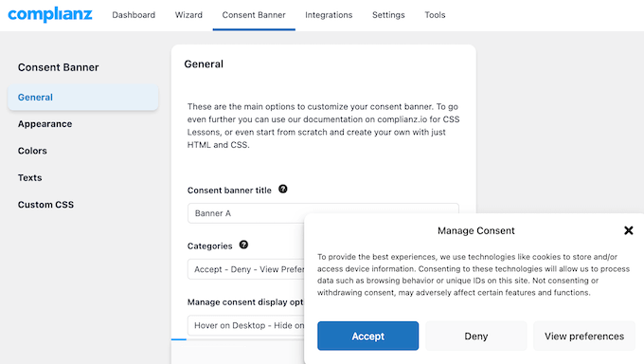Open the Tools tab
This screenshot has height=364, width=644.
pos(435,15)
